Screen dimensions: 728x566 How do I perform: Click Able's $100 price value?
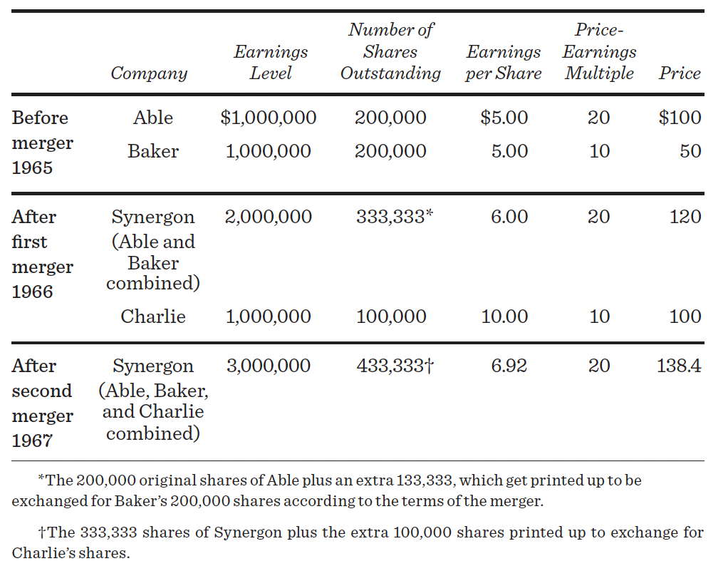point(680,118)
